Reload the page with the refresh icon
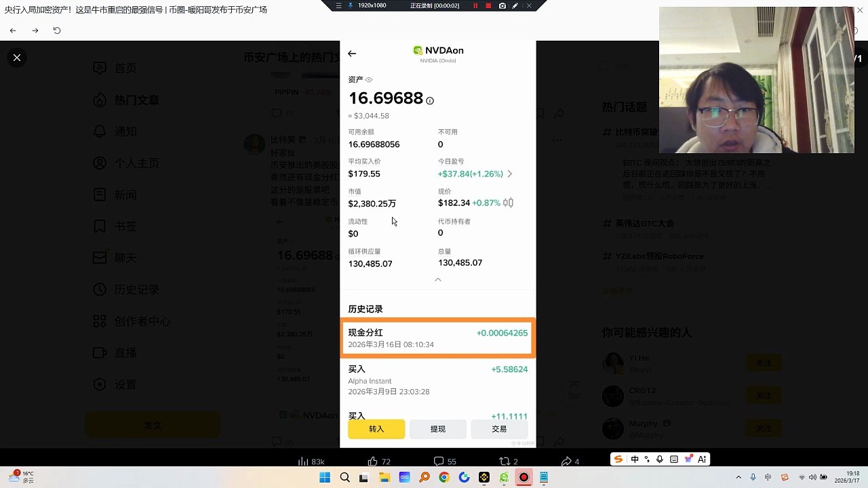Screen dimensions: 868x488 [x=57, y=30]
